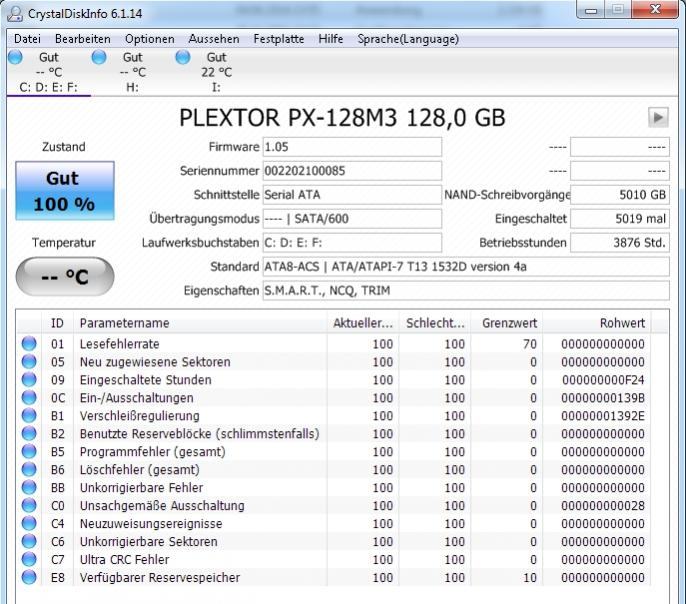Click status orb for Unkorrigierbare Fehler
The image size is (686, 604).
coord(29,487)
